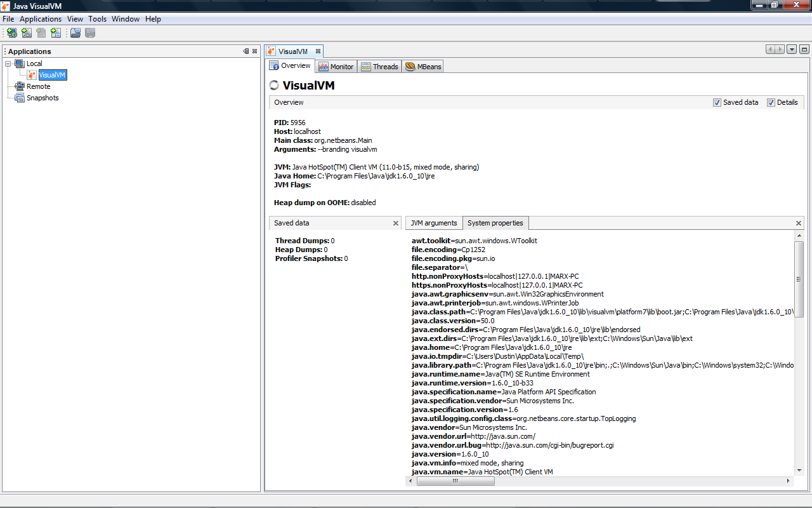Screen dimensions: 812x508
Task: Minimize the Applications panel with its arrow icon
Action: pyautogui.click(x=246, y=51)
